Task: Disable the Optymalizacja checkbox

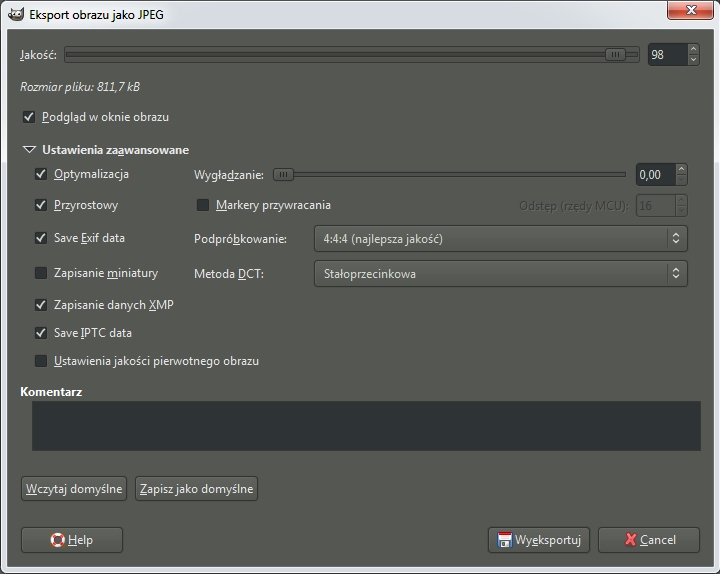Action: tap(41, 174)
